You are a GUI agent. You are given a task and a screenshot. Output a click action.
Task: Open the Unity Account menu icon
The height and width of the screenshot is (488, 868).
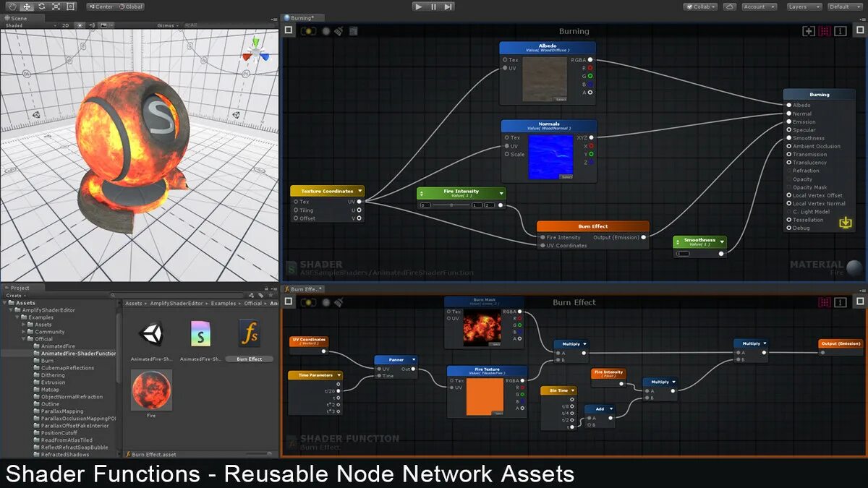coord(758,7)
